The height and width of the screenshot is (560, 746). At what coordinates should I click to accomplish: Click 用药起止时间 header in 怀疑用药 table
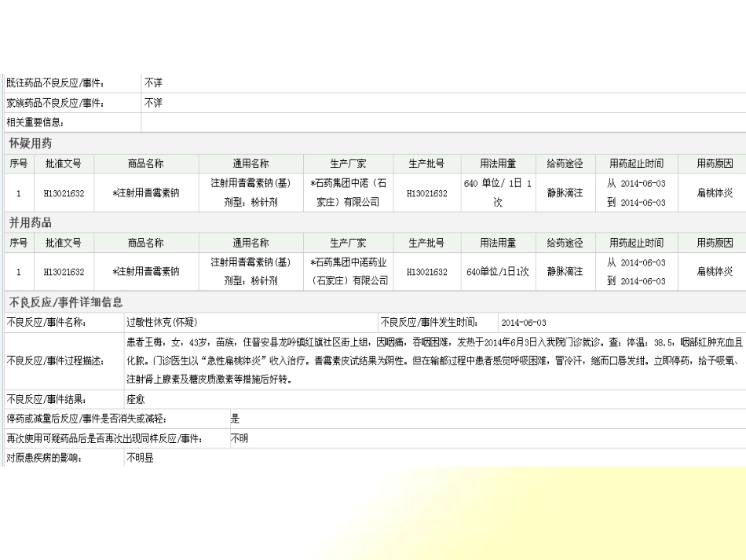(x=637, y=163)
